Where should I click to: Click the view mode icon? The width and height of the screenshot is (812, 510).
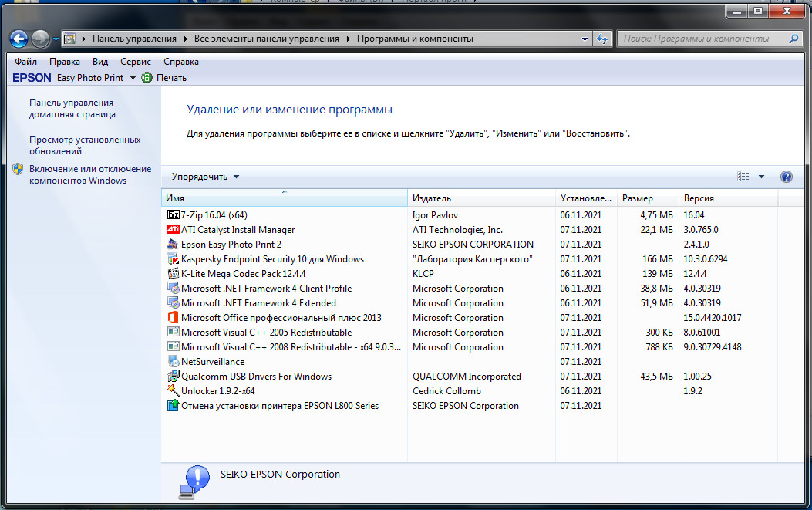tap(743, 177)
